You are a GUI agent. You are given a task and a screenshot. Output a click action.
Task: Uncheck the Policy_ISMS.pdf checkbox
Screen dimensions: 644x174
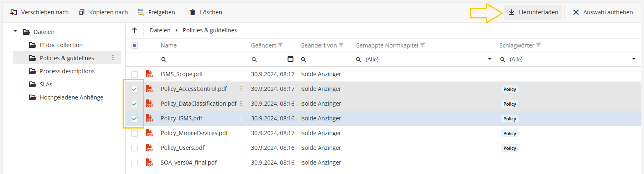(x=134, y=119)
